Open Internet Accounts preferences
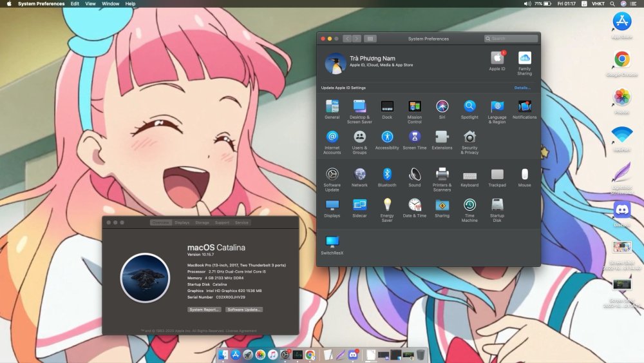Image resolution: width=644 pixels, height=363 pixels. 332,142
